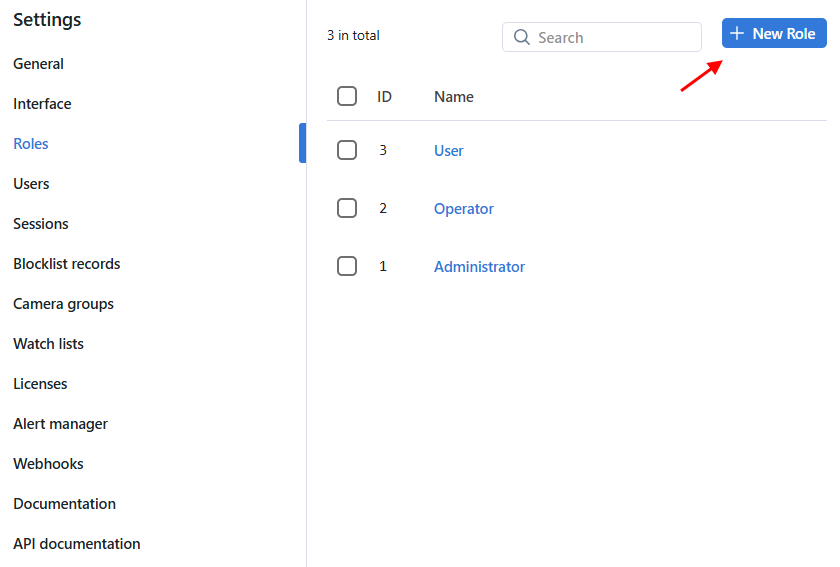Go to the Licenses page
The image size is (840, 567).
point(40,384)
